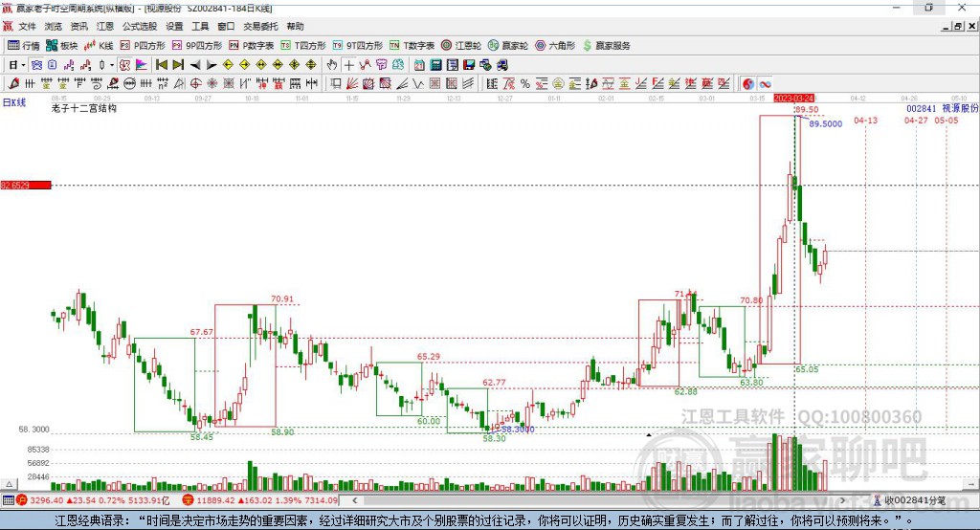
Task: Open the P四方形 price square tool
Action: [143, 46]
